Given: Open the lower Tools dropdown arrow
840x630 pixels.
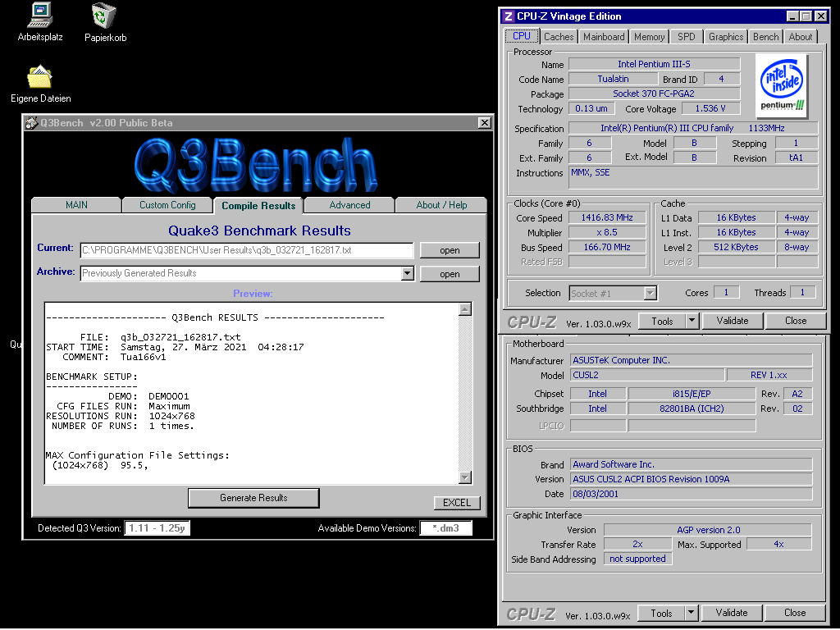Looking at the screenshot, I should coord(691,613).
